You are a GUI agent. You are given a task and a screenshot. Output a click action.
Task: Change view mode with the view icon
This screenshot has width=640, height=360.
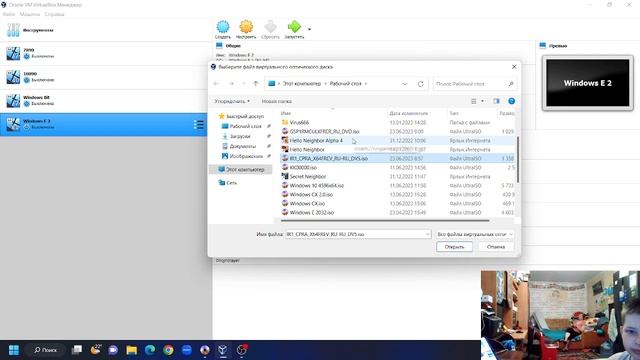473,101
